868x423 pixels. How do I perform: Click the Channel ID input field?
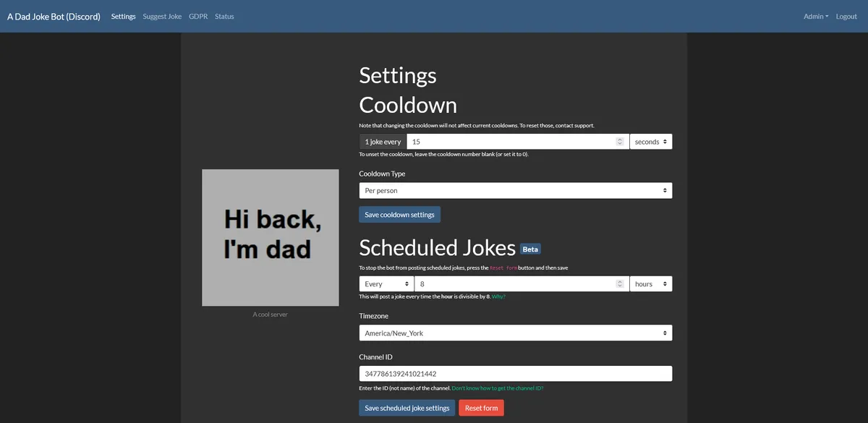(x=515, y=374)
